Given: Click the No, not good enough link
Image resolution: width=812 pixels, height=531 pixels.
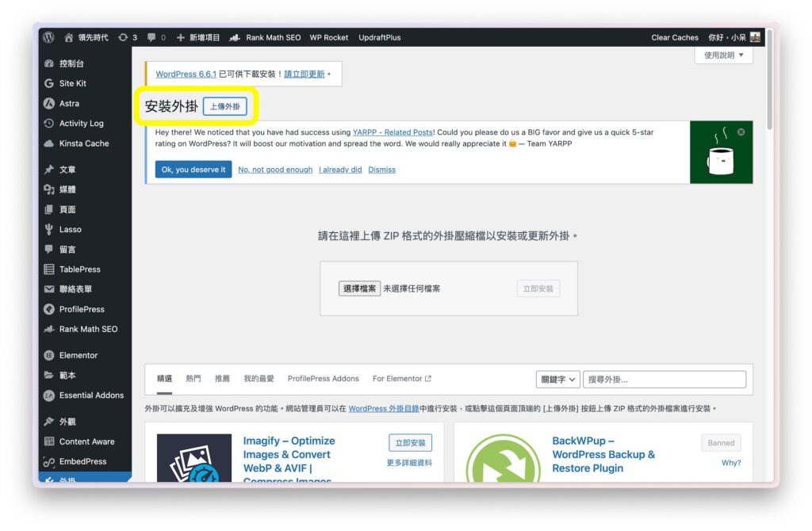Looking at the screenshot, I should [275, 170].
